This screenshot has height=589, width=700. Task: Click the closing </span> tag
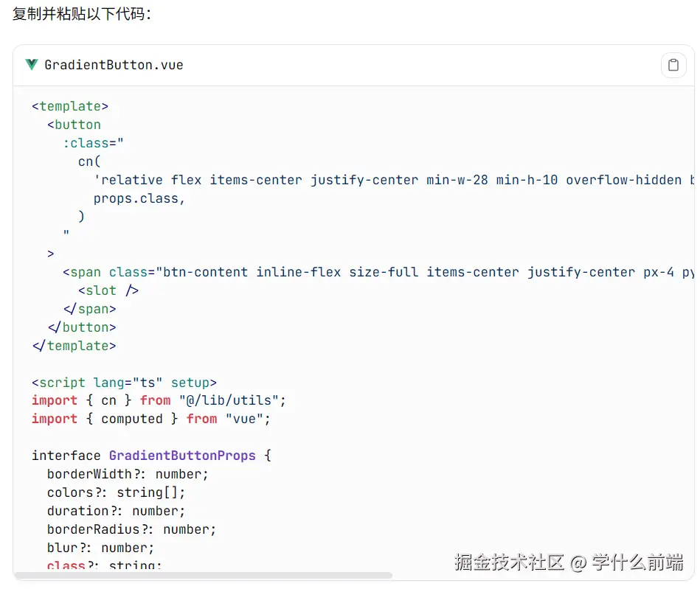89,309
